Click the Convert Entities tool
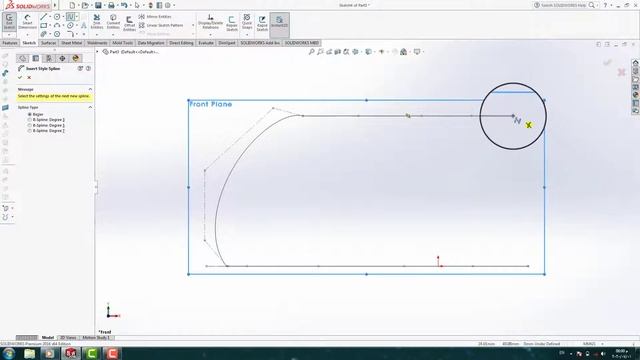The height and width of the screenshot is (360, 640). 113,22
